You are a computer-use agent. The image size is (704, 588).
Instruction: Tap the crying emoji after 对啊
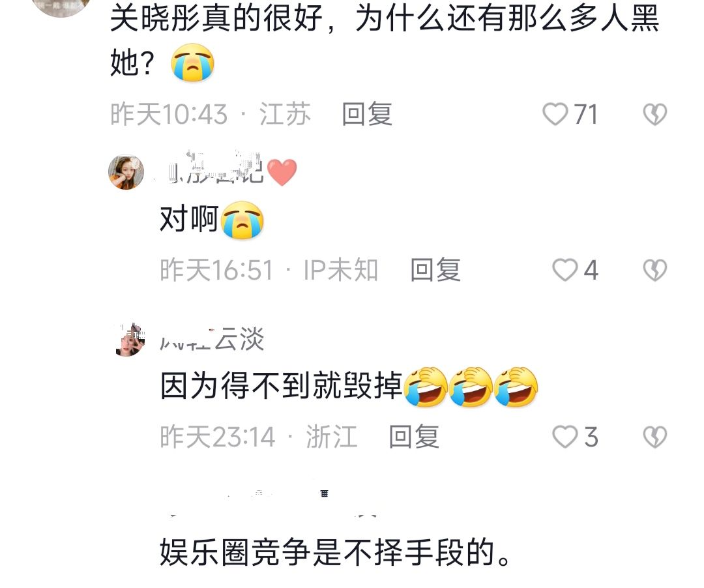pos(242,220)
